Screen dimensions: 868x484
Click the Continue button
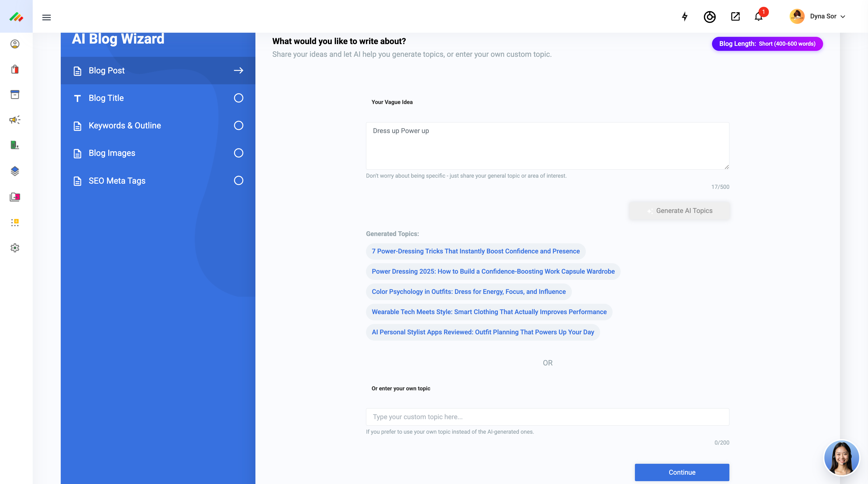pyautogui.click(x=682, y=473)
